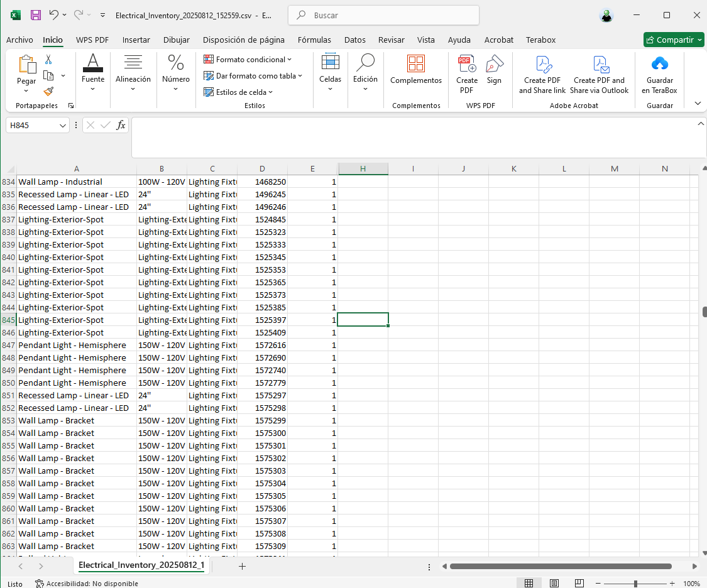
Task: Click the Sign pen icon
Action: click(x=495, y=64)
